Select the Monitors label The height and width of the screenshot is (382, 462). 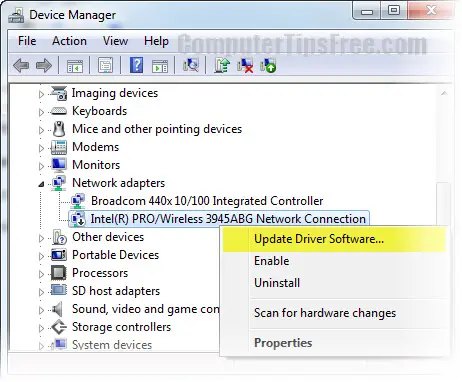click(x=96, y=165)
